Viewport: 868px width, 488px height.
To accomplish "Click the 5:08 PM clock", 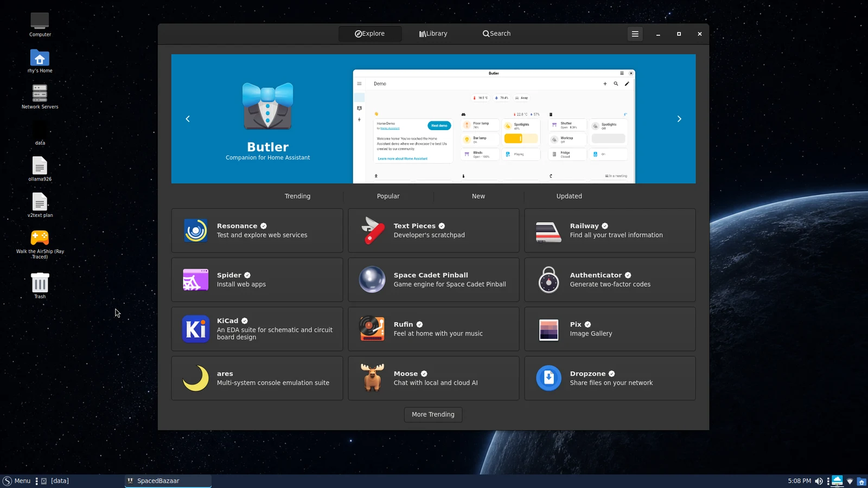I will [799, 481].
